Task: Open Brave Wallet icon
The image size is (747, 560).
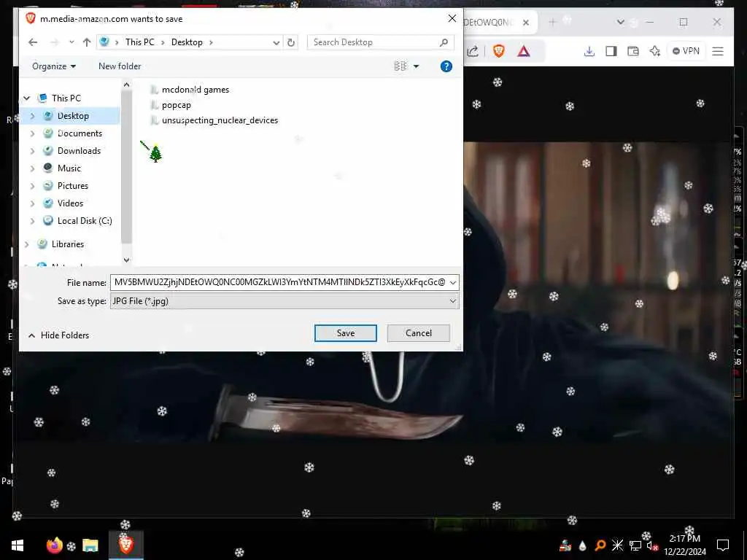Action: (x=633, y=51)
